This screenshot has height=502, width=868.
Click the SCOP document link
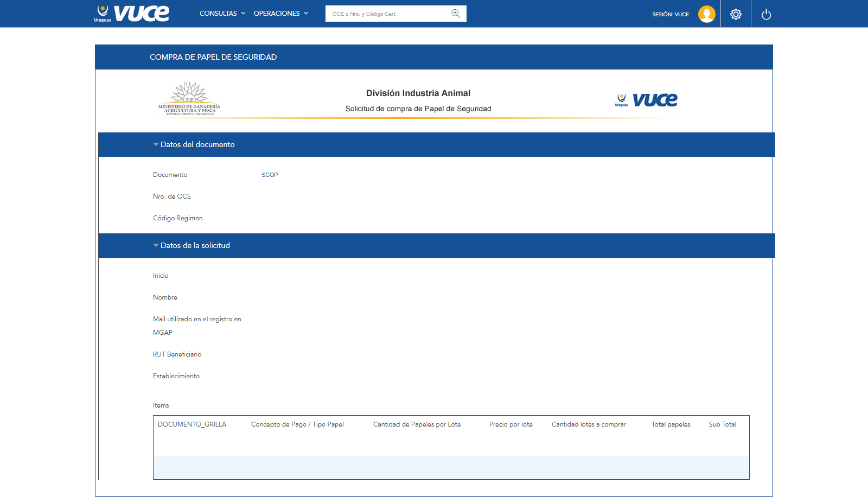tap(270, 175)
